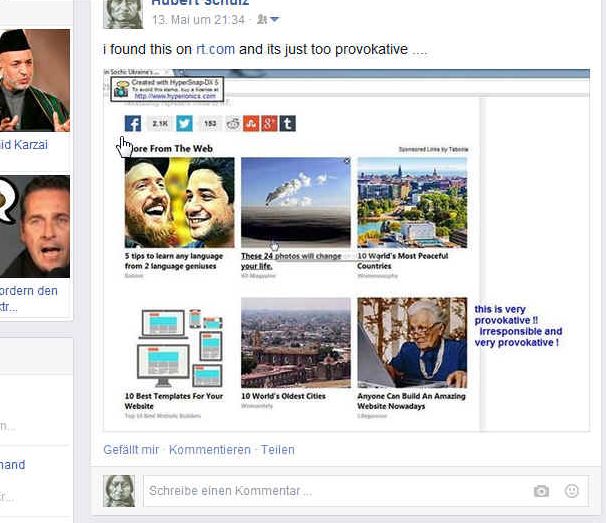Attach a photo using the camera icon
Screen dimensions: 606x523
click(541, 491)
